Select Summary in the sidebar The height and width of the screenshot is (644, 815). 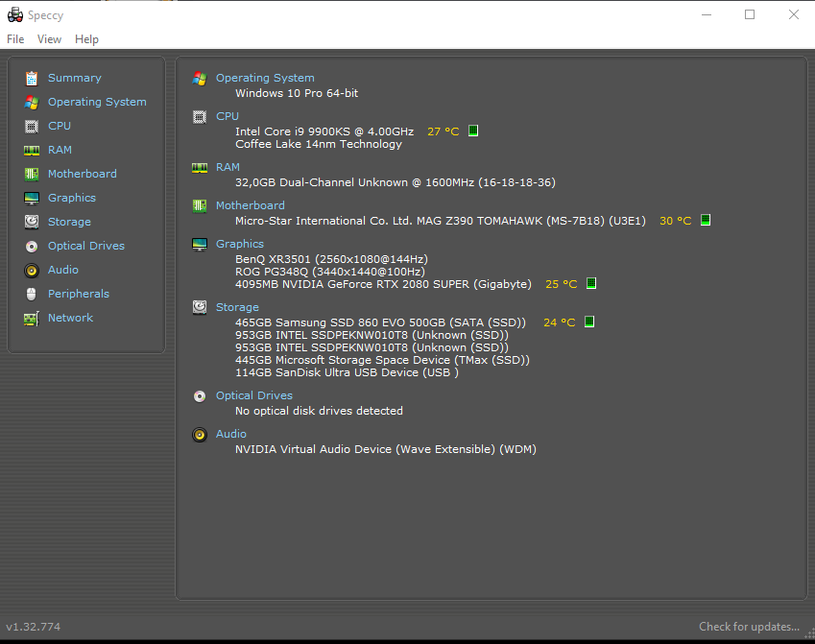[x=74, y=78]
